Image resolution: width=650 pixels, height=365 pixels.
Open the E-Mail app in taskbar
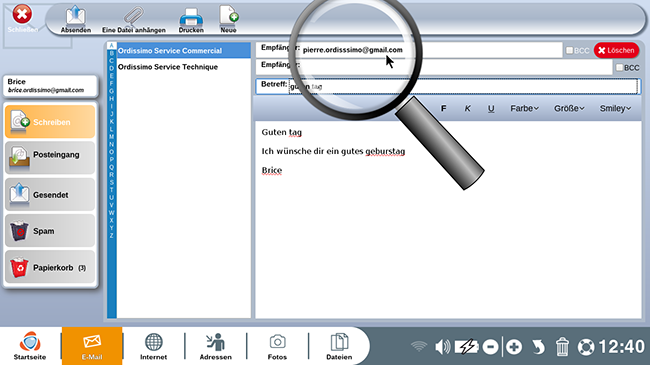tap(92, 346)
